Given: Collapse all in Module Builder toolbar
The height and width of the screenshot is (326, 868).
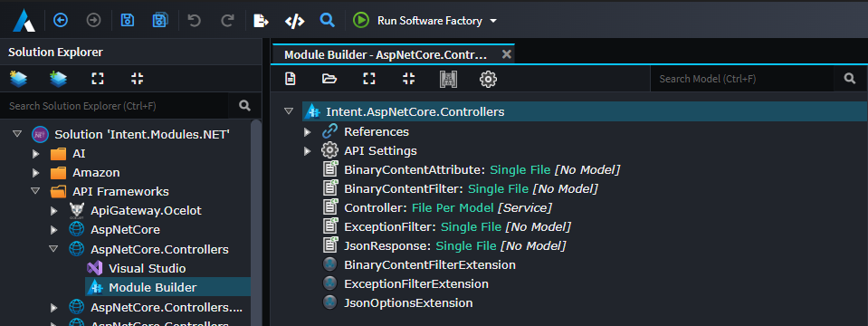Looking at the screenshot, I should [408, 79].
